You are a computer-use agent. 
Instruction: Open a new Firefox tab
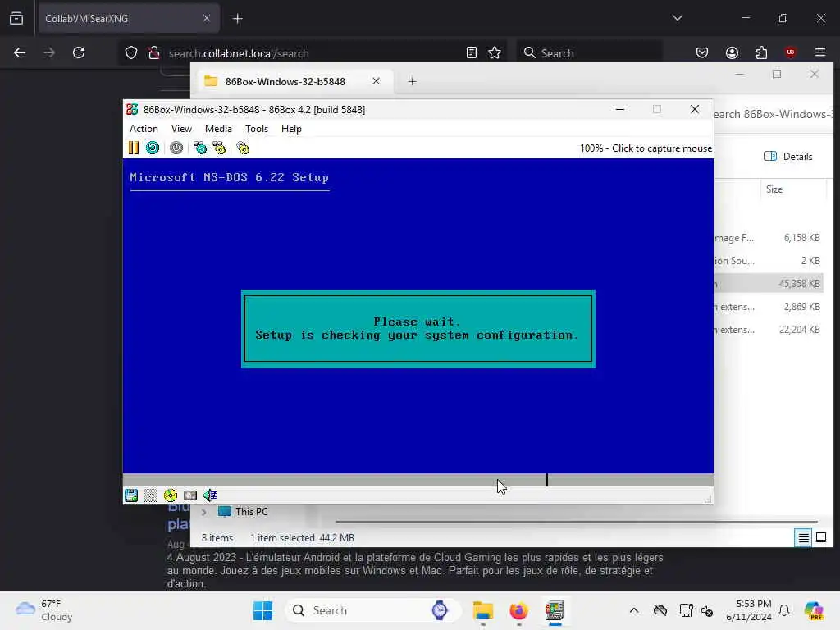(238, 19)
